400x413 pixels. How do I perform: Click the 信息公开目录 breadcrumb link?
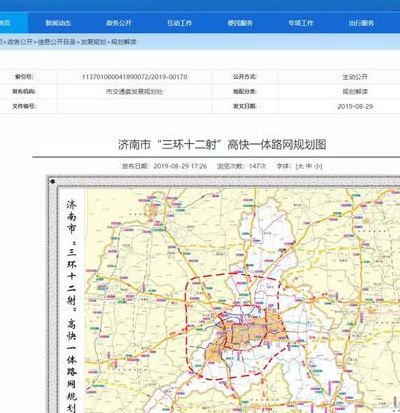tap(57, 42)
